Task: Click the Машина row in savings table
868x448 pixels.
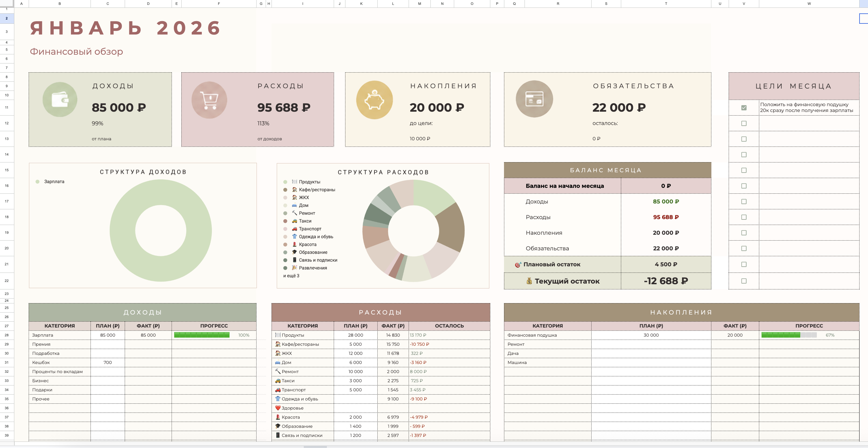Action: point(682,362)
